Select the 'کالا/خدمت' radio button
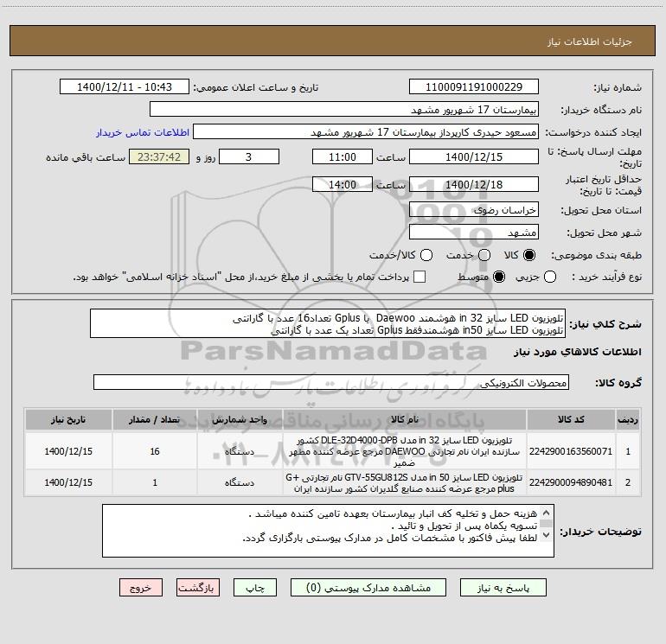Image resolution: width=666 pixels, height=644 pixels. tap(426, 255)
